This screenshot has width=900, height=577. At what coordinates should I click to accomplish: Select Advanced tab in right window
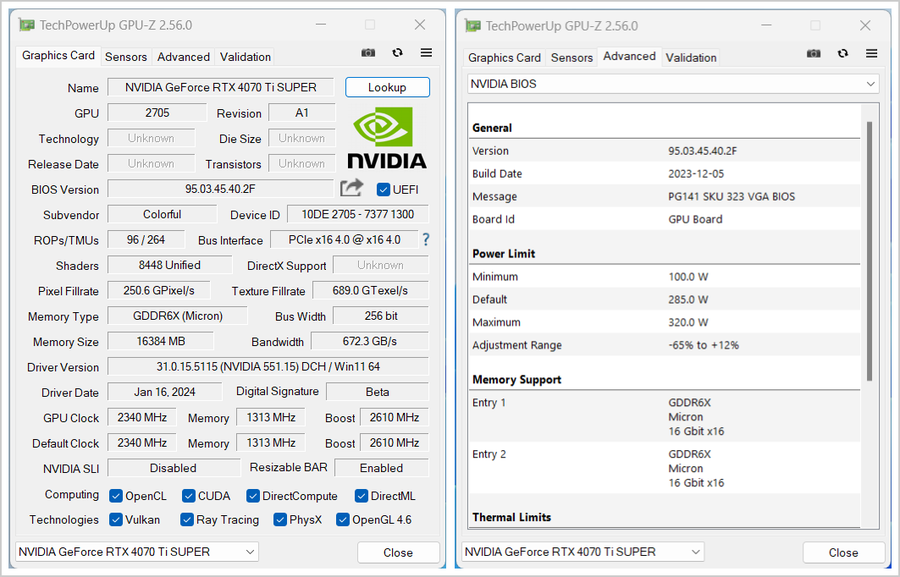pos(629,56)
